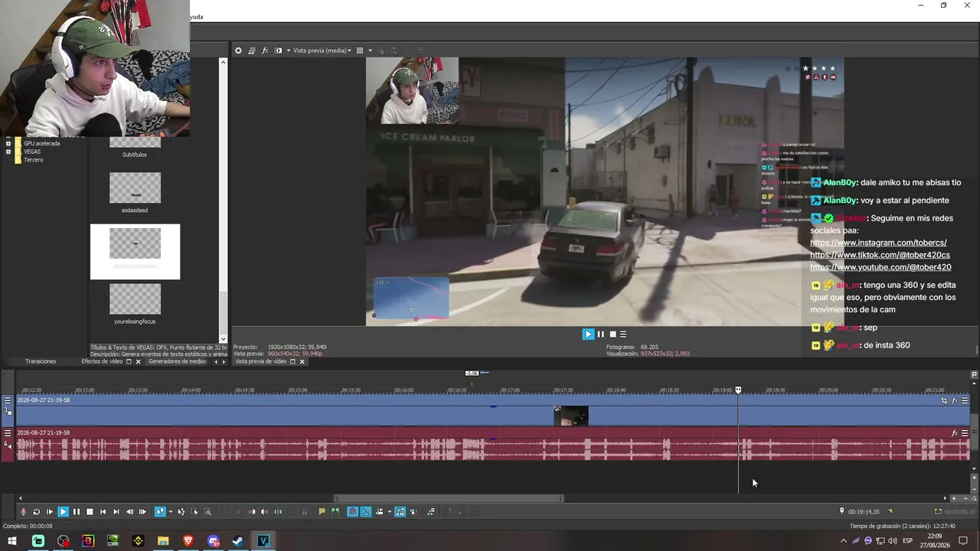The image size is (980, 551).
Task: Open the TikTok link in chat overlay
Action: coord(880,255)
